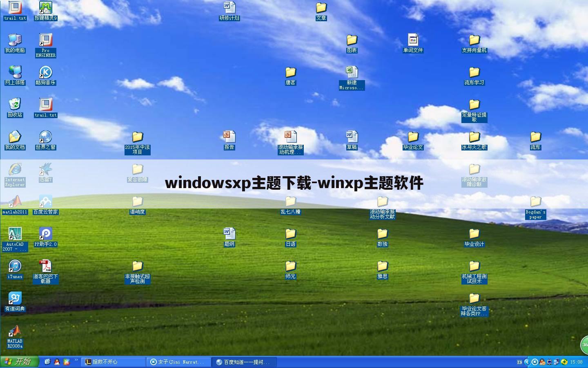
Task: Open 道客巴巴下载器 PDF icon
Action: pyautogui.click(x=45, y=272)
